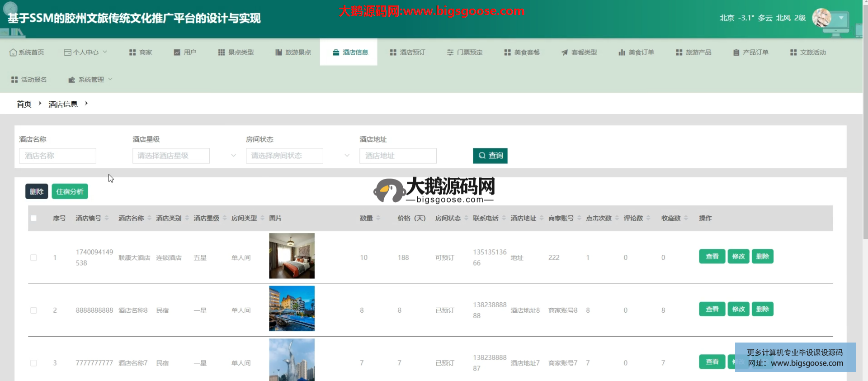
Task: Open the 酒店星级 dropdown selector
Action: [184, 156]
